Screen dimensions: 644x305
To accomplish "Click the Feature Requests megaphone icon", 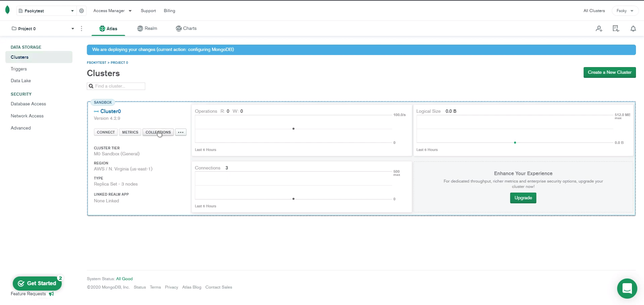I will (x=51, y=294).
